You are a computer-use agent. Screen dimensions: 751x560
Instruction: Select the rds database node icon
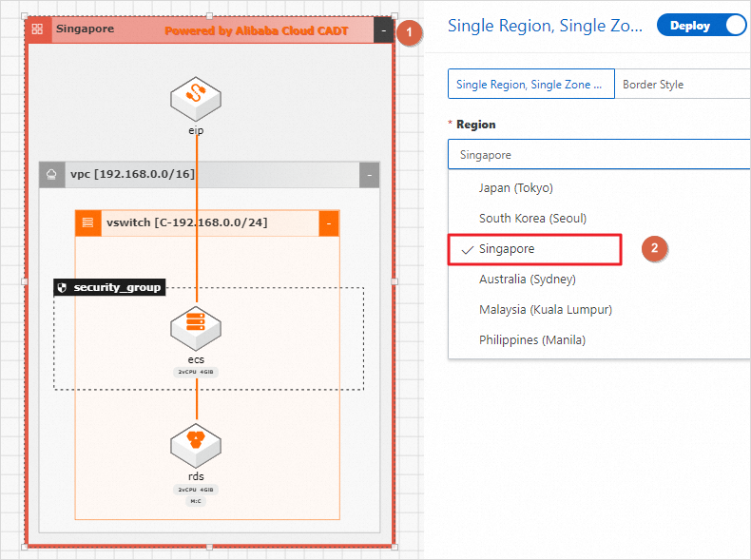(196, 446)
